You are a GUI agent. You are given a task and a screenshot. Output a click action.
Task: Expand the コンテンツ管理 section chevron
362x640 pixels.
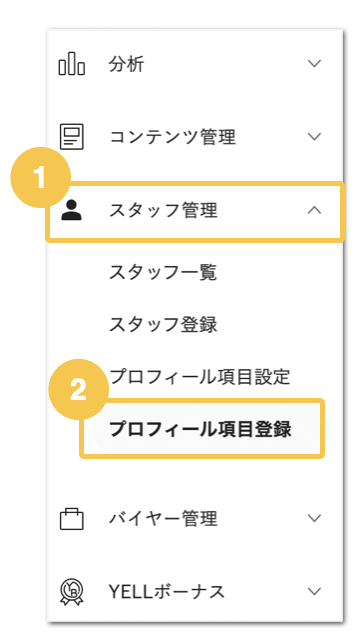314,136
